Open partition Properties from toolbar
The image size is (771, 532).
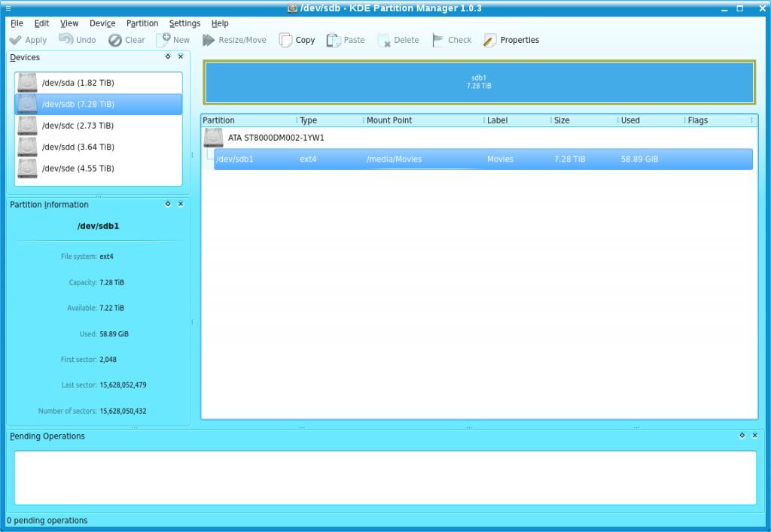490,40
